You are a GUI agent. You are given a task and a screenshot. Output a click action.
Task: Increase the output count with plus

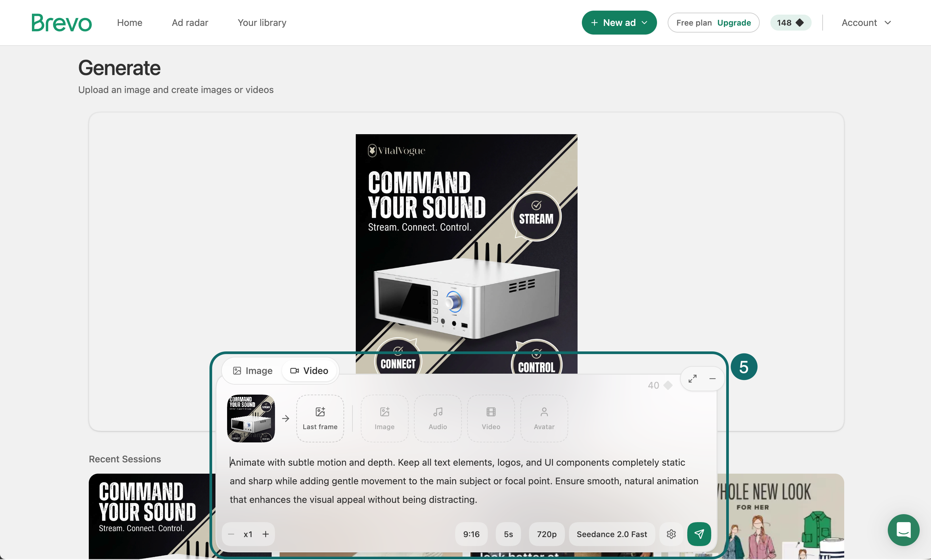(x=266, y=534)
